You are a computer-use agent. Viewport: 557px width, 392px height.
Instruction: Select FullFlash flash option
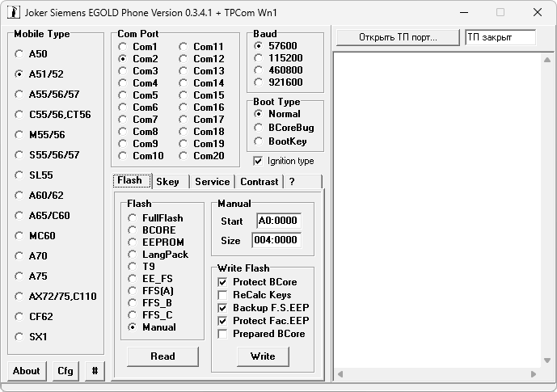[155, 218]
